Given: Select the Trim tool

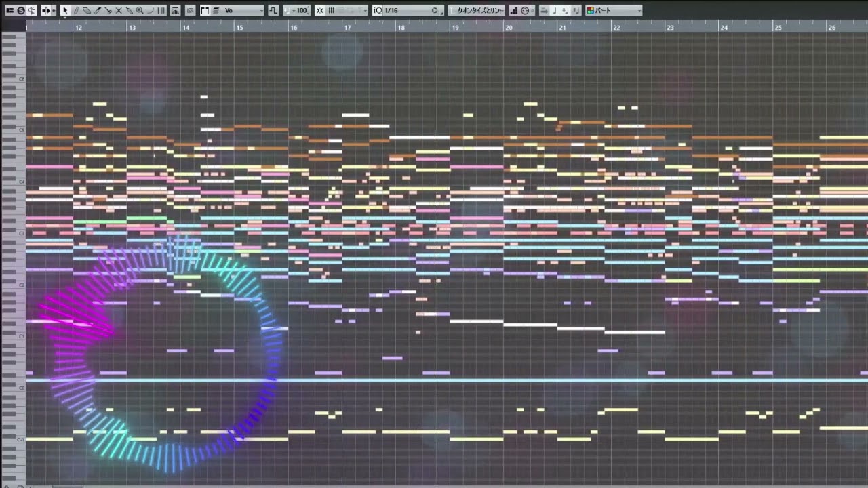Looking at the screenshot, I should pyautogui.click(x=97, y=10).
